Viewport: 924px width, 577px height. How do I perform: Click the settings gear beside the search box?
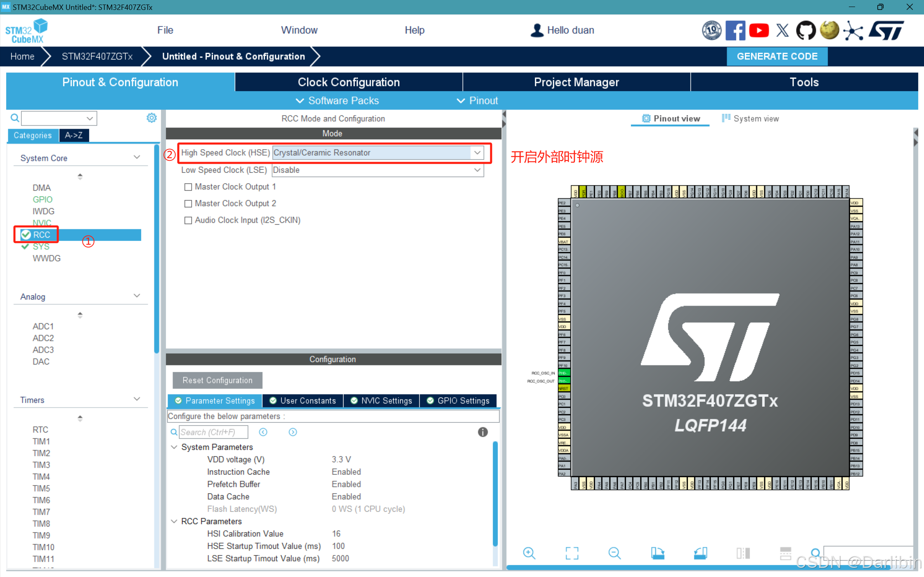pyautogui.click(x=151, y=118)
